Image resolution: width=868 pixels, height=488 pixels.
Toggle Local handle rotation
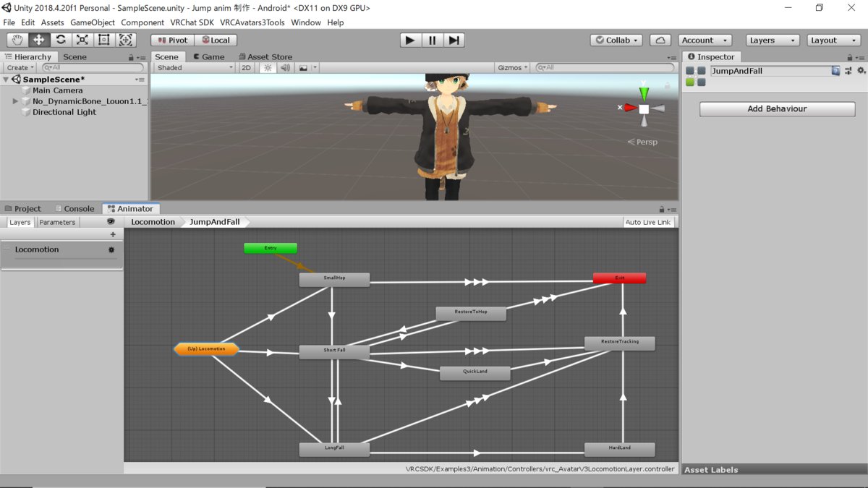click(x=216, y=40)
